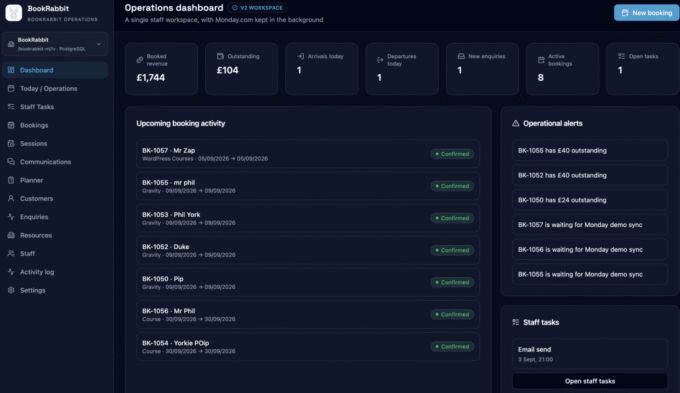Click the Open tasks list icon

click(x=621, y=56)
